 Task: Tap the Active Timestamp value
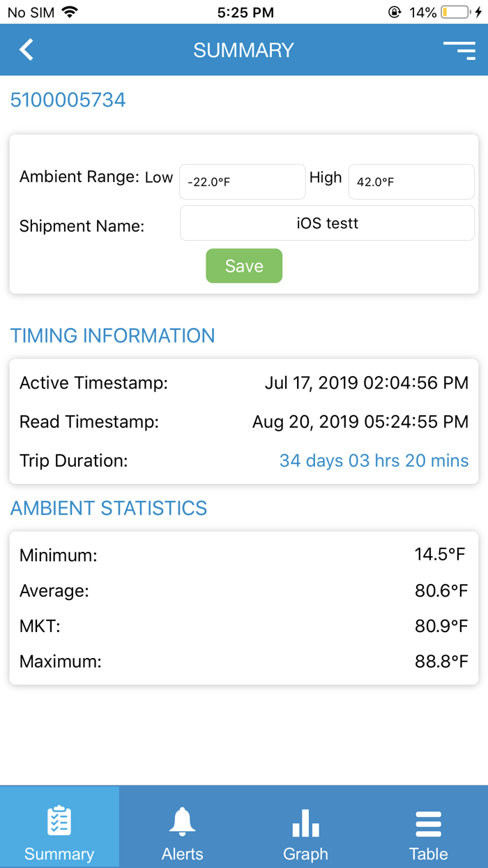(366, 383)
